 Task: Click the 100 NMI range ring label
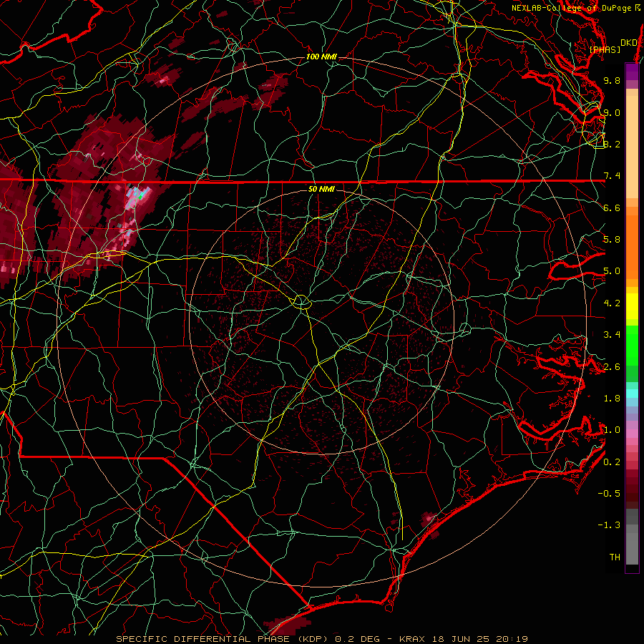pyautogui.click(x=321, y=57)
